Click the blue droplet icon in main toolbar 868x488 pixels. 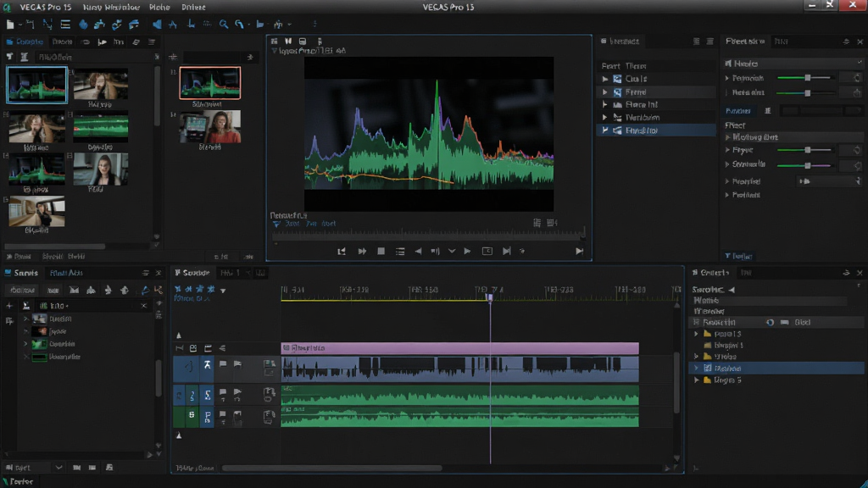(x=83, y=25)
